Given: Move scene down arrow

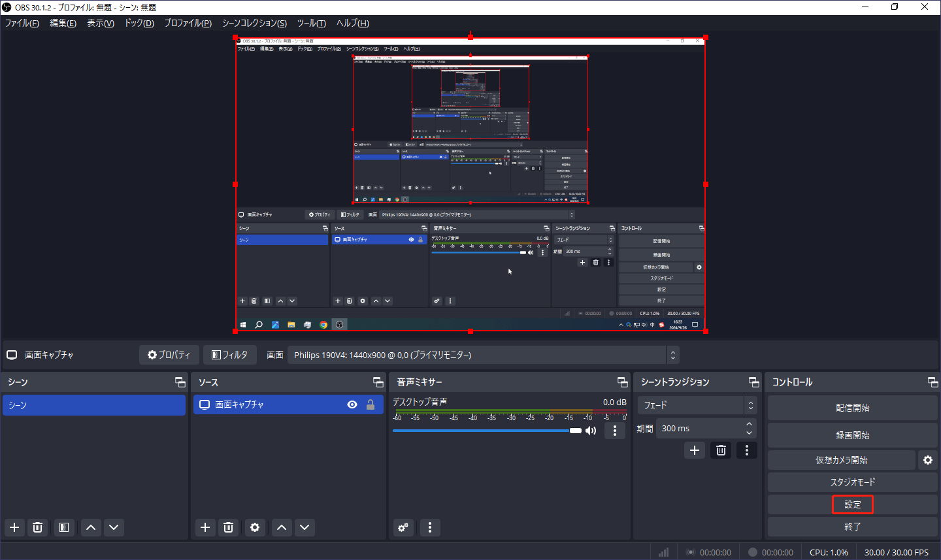Looking at the screenshot, I should click(114, 527).
